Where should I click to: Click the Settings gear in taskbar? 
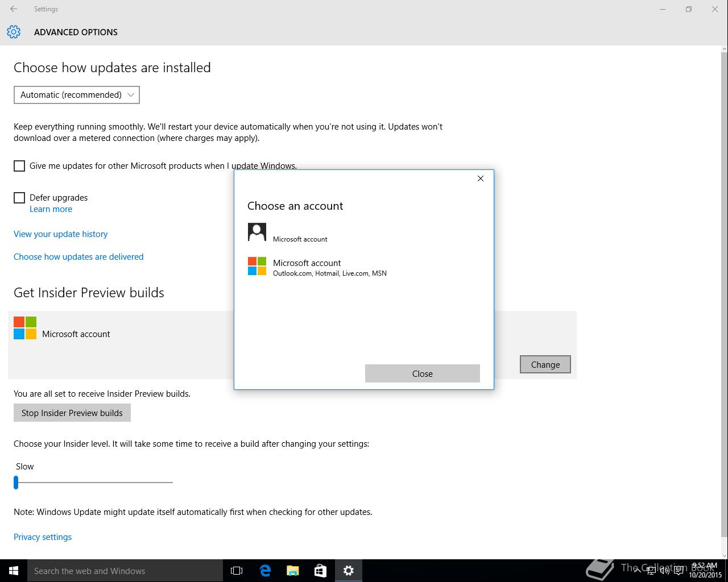(349, 571)
